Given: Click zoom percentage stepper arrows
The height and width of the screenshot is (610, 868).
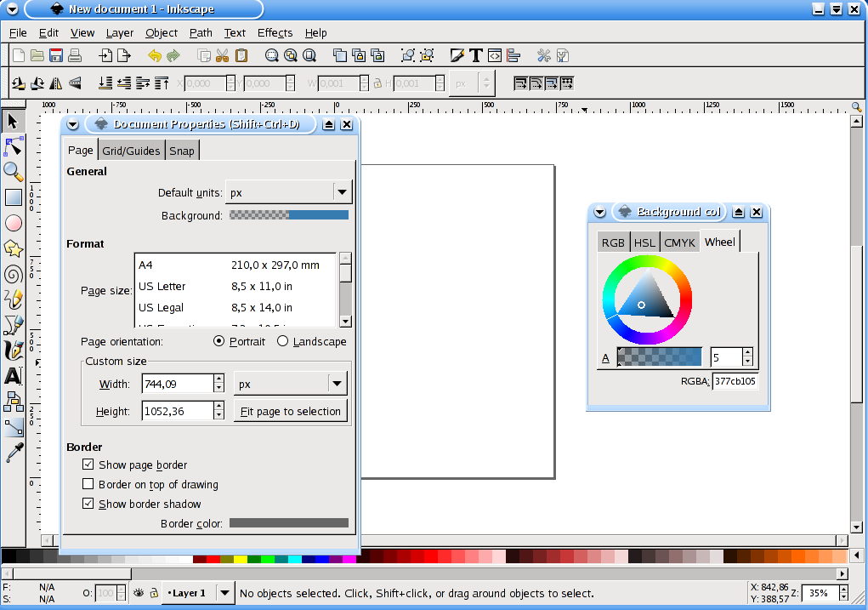Looking at the screenshot, I should coord(843,593).
